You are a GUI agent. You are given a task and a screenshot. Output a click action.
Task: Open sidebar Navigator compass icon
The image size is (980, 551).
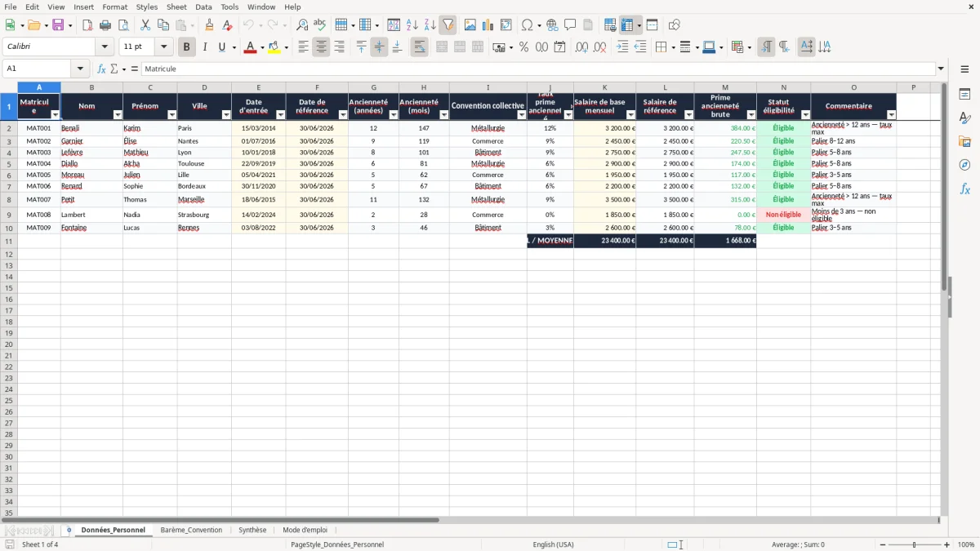click(964, 165)
